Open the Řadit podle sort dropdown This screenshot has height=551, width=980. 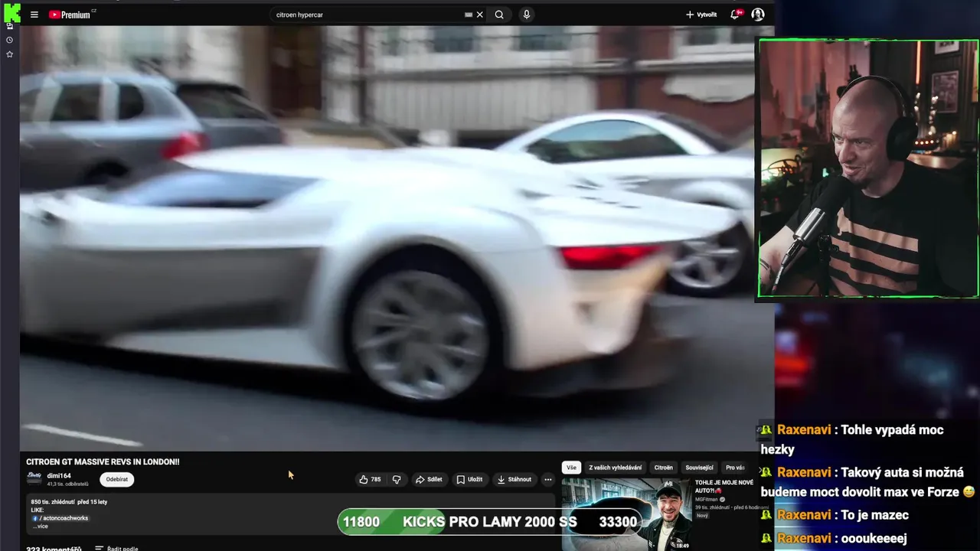click(116, 548)
